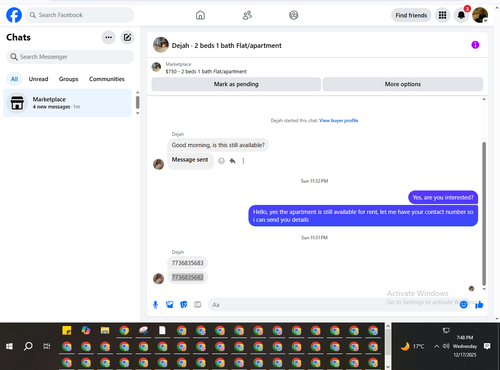Image resolution: width=500 pixels, height=370 pixels.
Task: Open the volume control in the tray
Action: point(446,346)
